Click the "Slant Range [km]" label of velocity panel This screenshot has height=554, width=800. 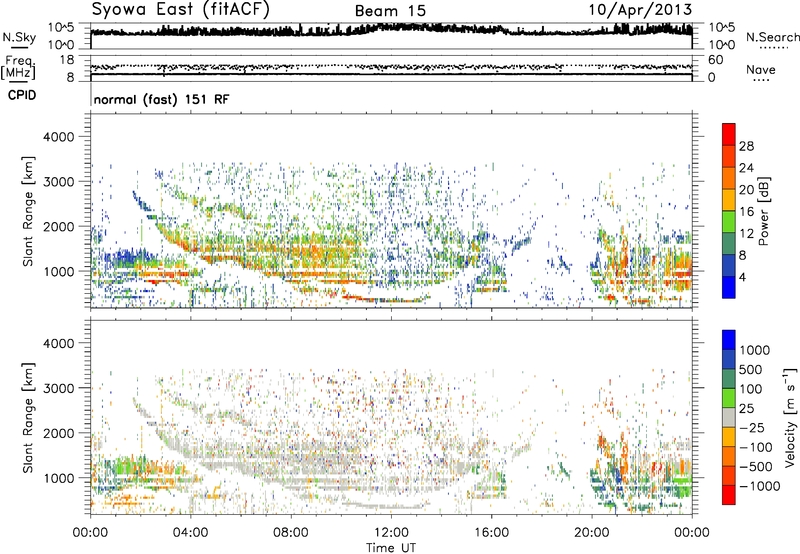click(28, 418)
